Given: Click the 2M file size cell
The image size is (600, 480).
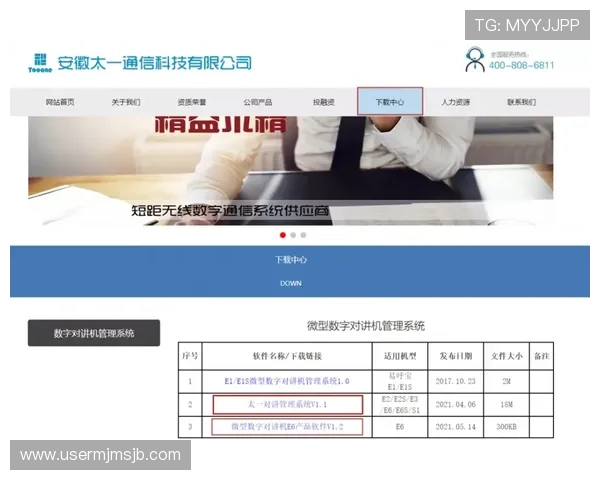Looking at the screenshot, I should (506, 381).
